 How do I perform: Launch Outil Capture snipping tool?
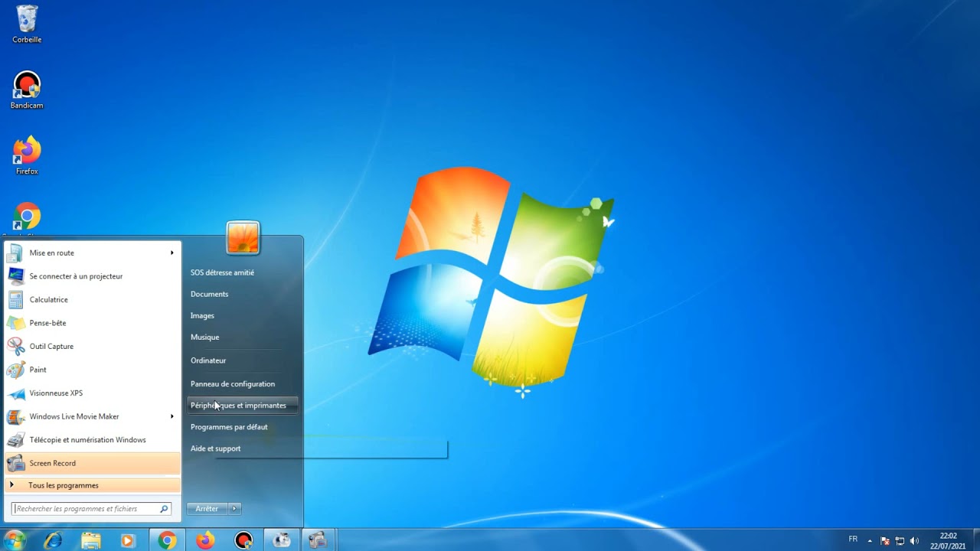(x=92, y=346)
